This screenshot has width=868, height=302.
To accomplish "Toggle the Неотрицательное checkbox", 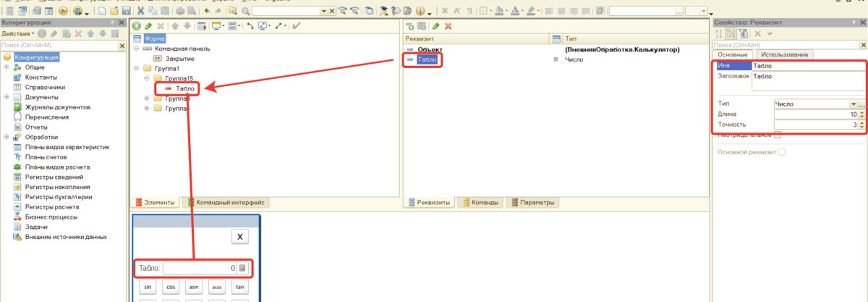I will 778,135.
